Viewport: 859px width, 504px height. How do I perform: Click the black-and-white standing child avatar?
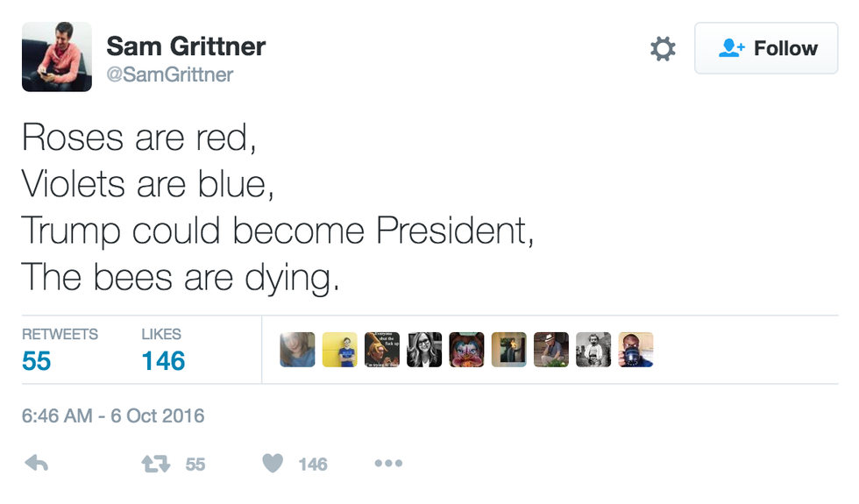point(593,350)
